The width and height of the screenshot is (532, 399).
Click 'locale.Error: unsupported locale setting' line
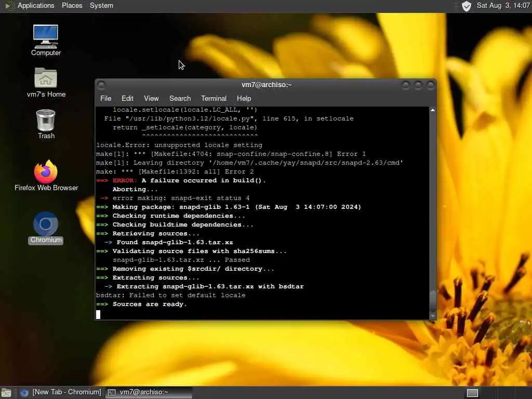pos(179,145)
